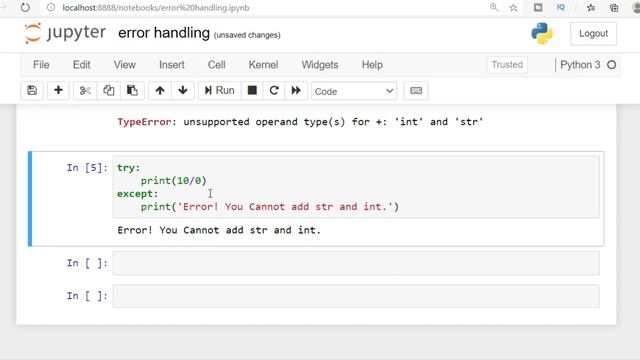Click the Jupyter logo
Viewport: 640px width, 360px height.
pyautogui.click(x=65, y=33)
